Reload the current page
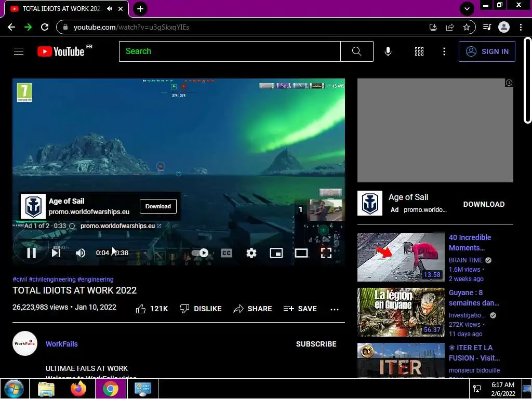The height and width of the screenshot is (399, 532). coord(45,27)
